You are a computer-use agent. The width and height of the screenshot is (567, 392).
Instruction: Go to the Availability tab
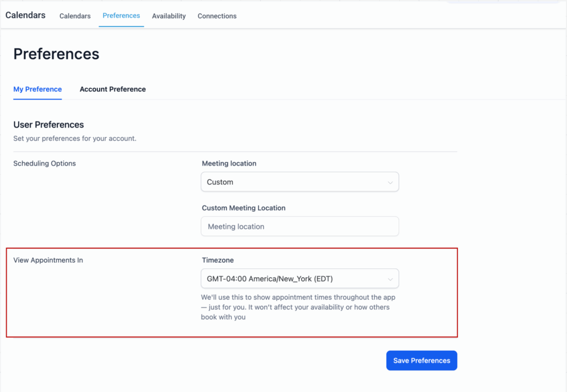[168, 16]
